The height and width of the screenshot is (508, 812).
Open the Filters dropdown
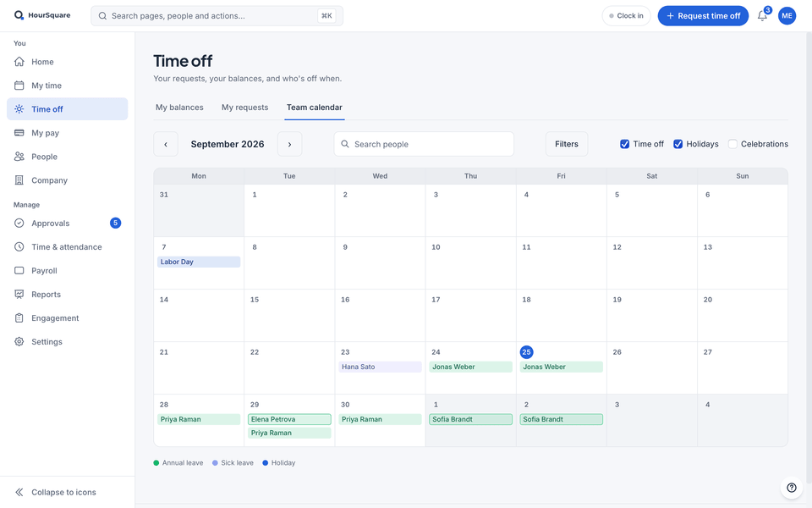click(x=567, y=144)
